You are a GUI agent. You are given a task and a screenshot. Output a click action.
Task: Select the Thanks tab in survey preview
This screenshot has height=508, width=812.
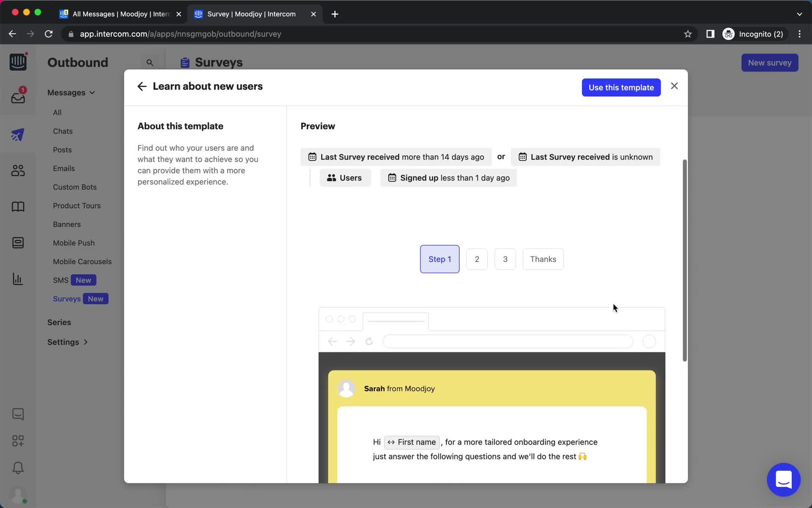pos(543,259)
